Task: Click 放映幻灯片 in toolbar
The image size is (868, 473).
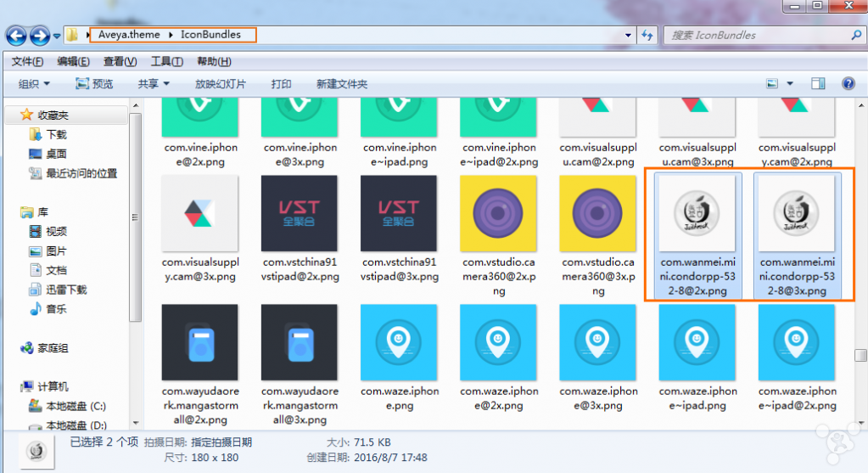Action: 221,83
